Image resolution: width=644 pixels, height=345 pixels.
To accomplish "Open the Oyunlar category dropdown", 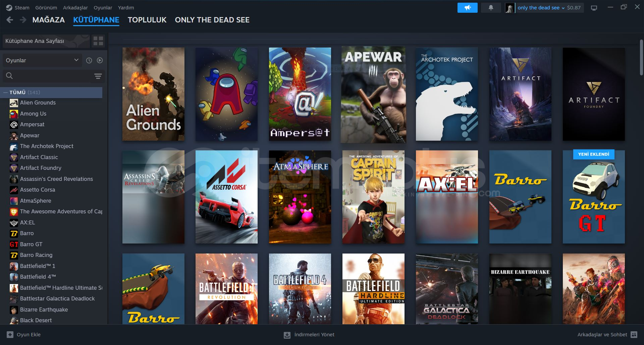I will pos(42,60).
